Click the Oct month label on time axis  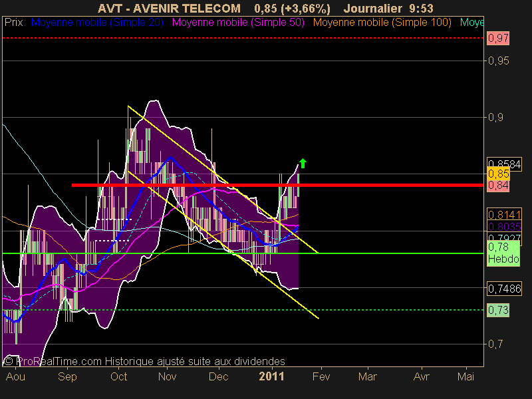coord(119,376)
